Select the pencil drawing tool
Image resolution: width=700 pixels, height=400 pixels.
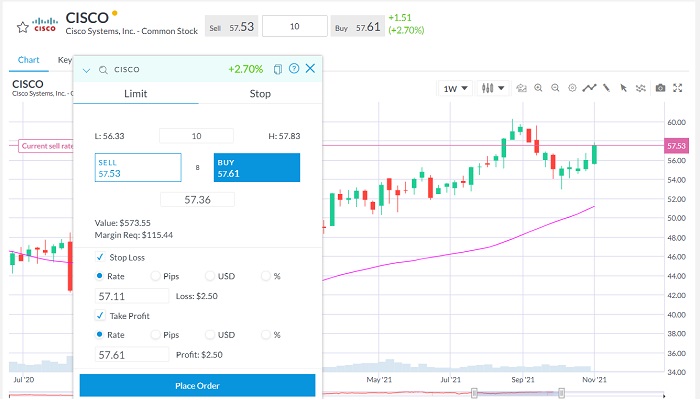(x=606, y=88)
